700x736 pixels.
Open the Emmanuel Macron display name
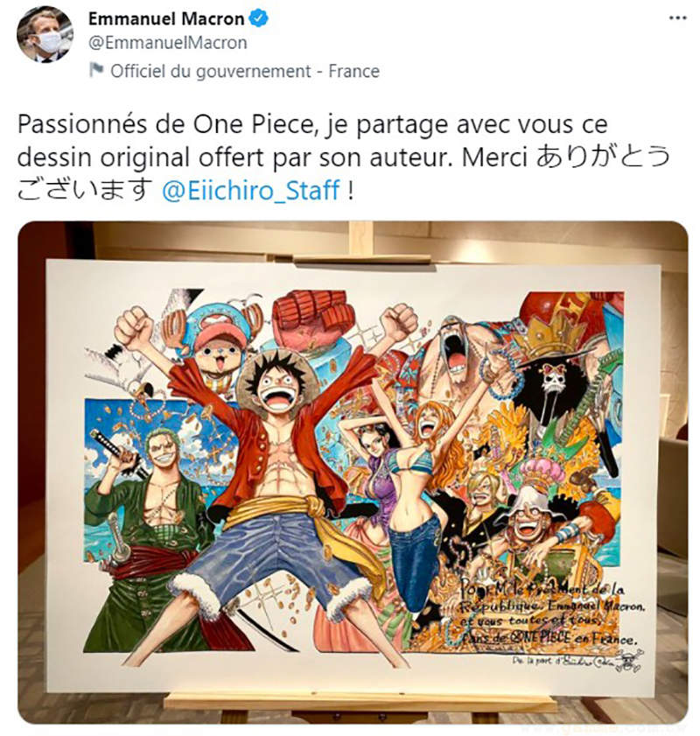(x=166, y=18)
